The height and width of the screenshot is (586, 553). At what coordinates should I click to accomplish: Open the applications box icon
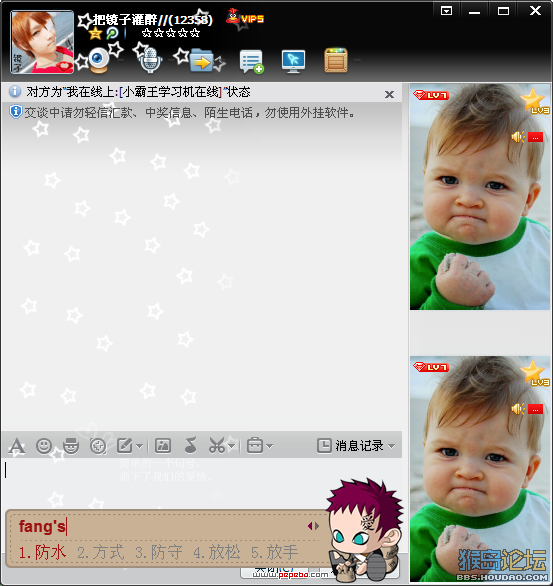(x=336, y=60)
